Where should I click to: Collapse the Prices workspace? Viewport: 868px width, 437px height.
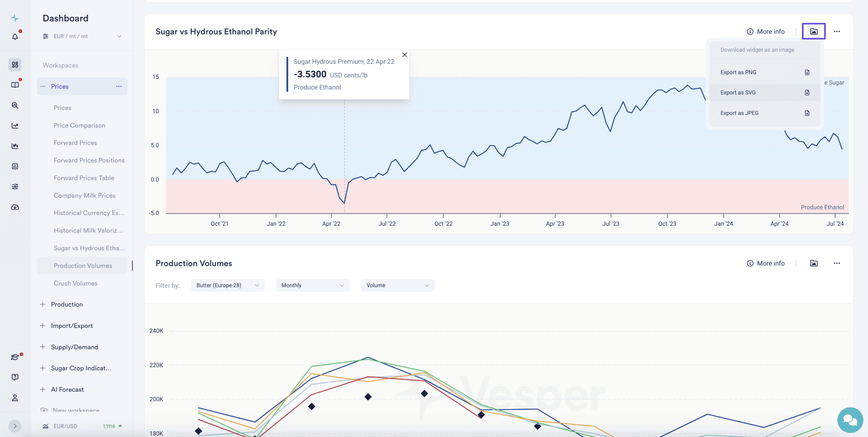point(43,86)
